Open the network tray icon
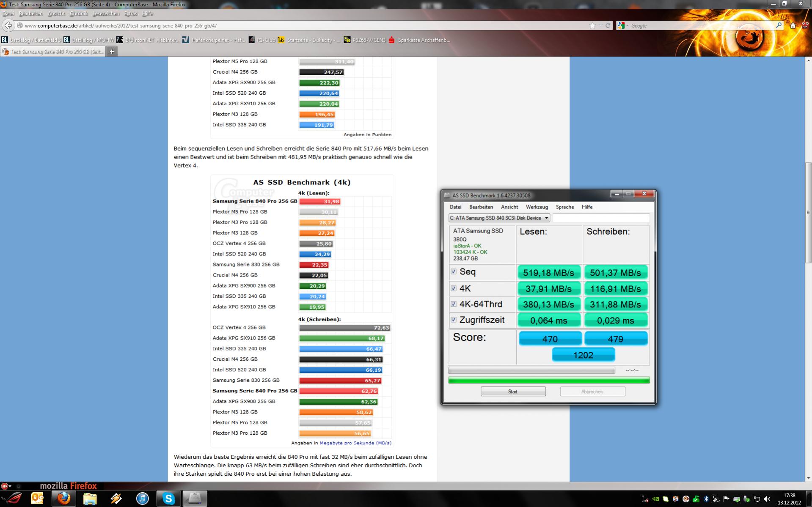This screenshot has width=812, height=507. click(757, 499)
